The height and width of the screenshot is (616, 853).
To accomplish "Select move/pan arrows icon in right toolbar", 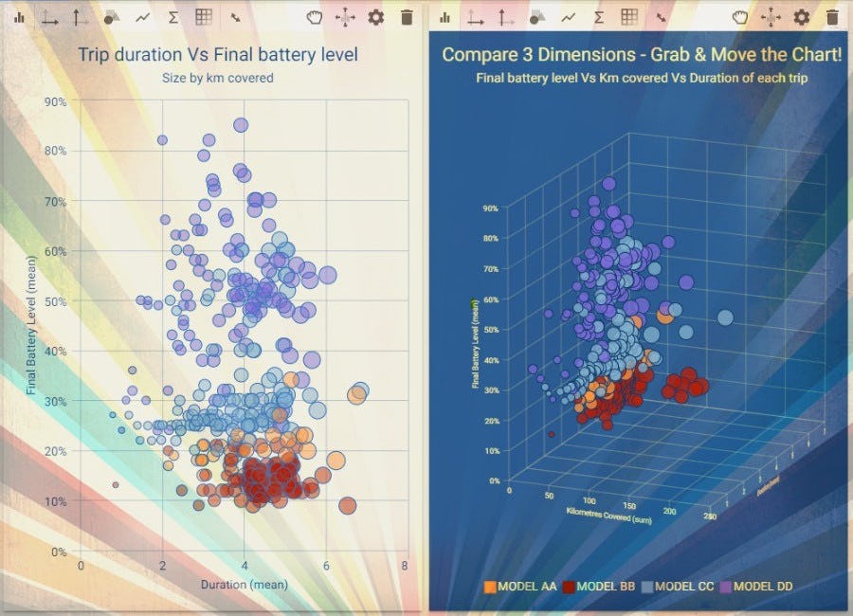I will (771, 17).
